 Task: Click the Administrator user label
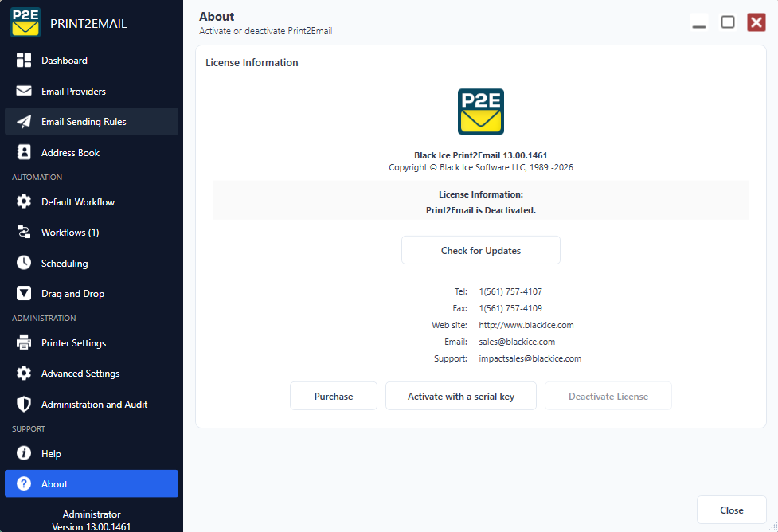pos(92,514)
